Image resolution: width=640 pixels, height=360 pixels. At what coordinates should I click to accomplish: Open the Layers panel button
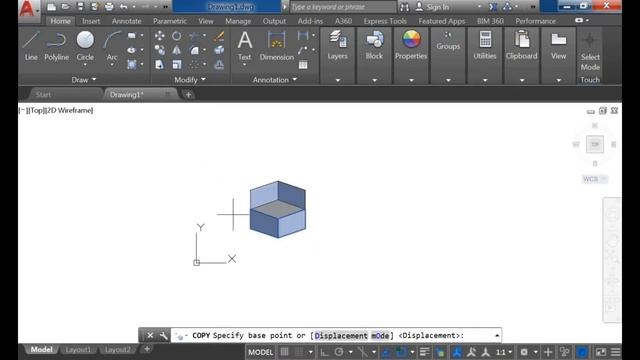coord(337,45)
